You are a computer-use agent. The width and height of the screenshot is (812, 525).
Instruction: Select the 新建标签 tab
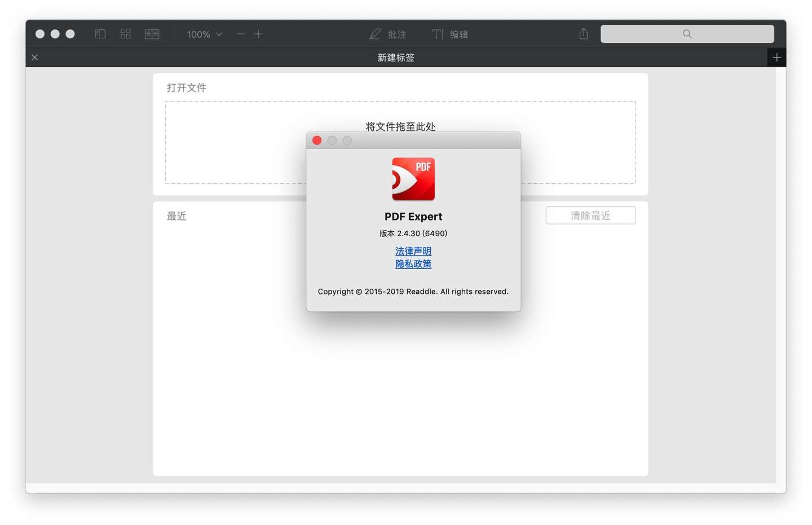point(396,58)
